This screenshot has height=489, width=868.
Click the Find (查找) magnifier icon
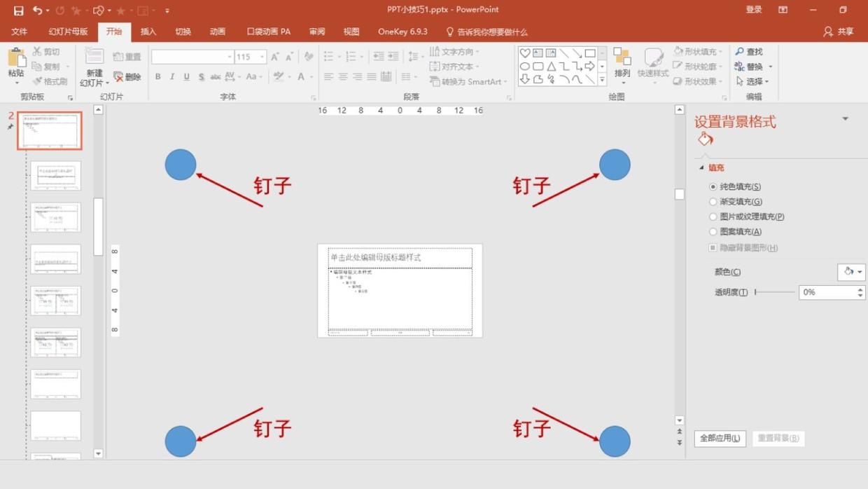740,52
